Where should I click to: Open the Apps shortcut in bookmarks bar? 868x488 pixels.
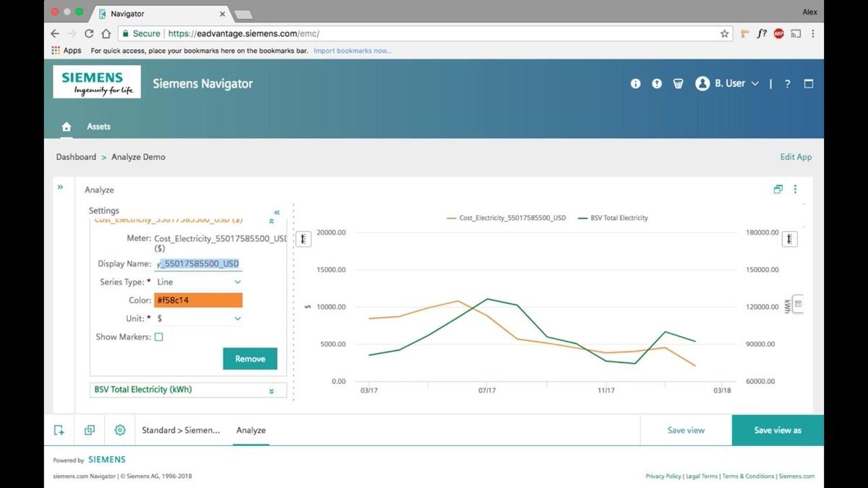pyautogui.click(x=67, y=51)
